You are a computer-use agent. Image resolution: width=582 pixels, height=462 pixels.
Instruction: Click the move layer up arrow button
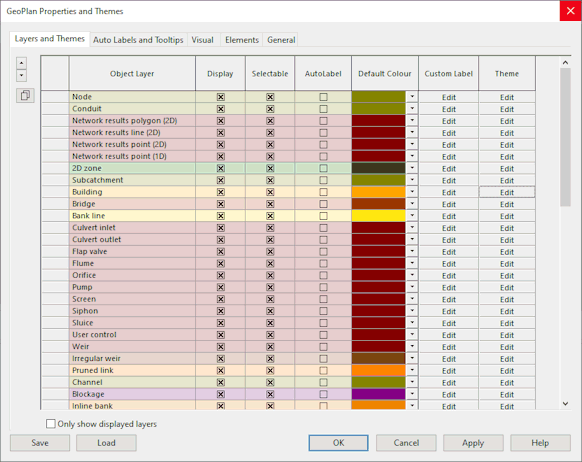pos(22,63)
